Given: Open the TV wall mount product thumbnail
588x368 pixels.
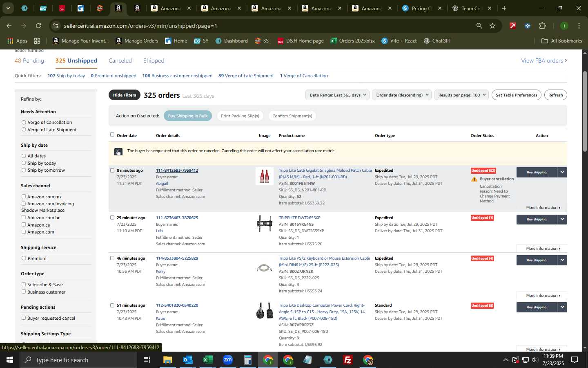Looking at the screenshot, I should (265, 223).
